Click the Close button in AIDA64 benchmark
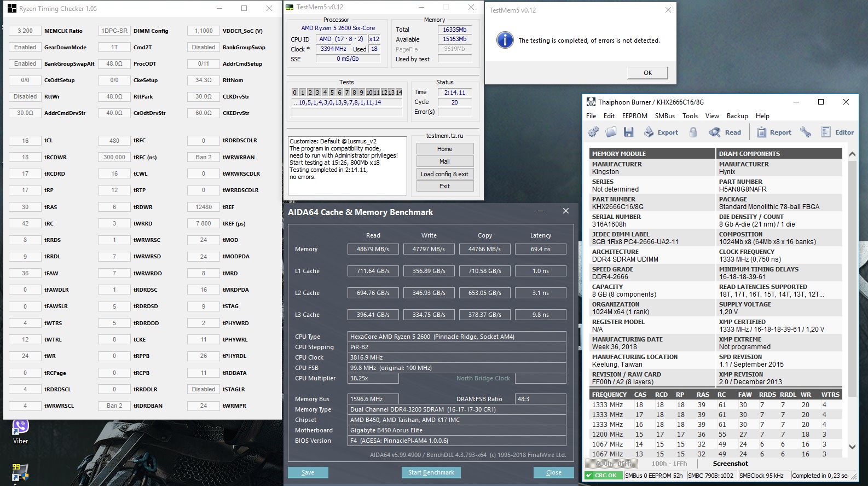 (x=553, y=472)
